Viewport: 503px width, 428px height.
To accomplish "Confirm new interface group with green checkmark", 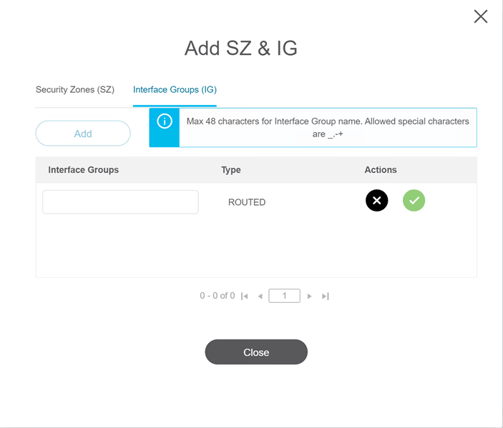I will click(414, 200).
